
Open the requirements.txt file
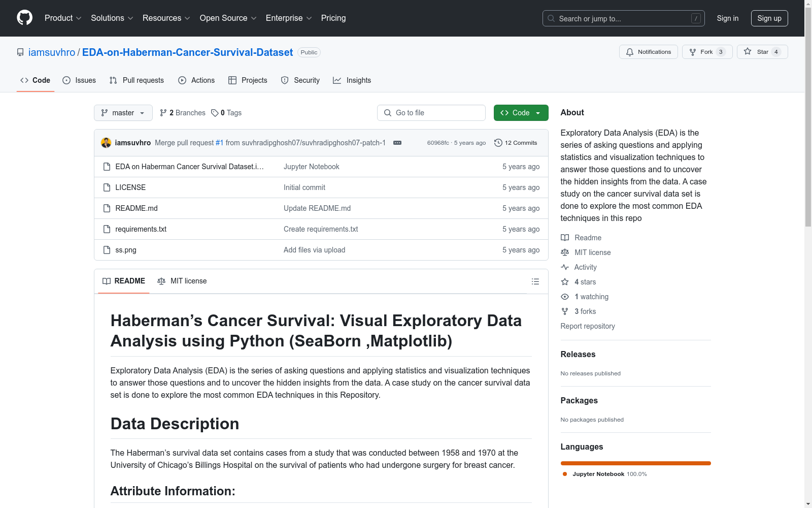(x=141, y=229)
